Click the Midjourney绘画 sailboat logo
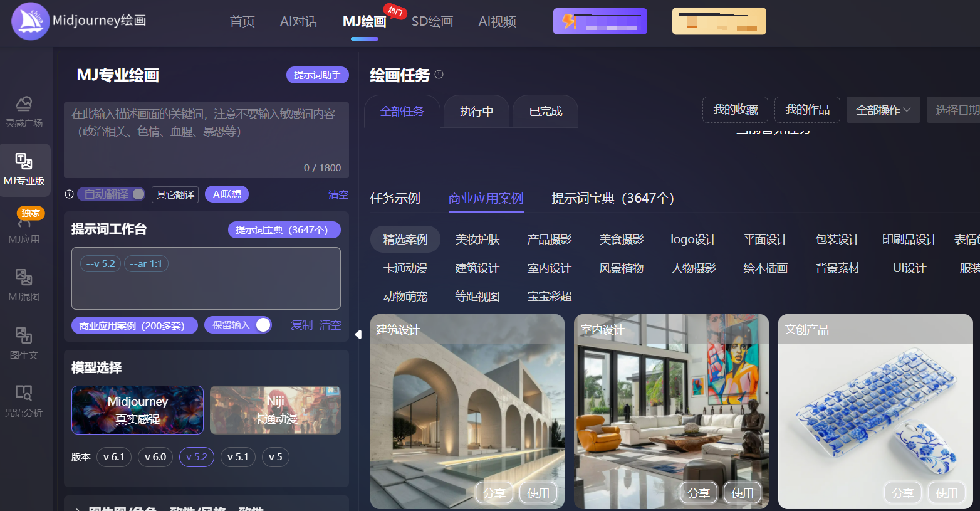980x511 pixels. [30, 21]
